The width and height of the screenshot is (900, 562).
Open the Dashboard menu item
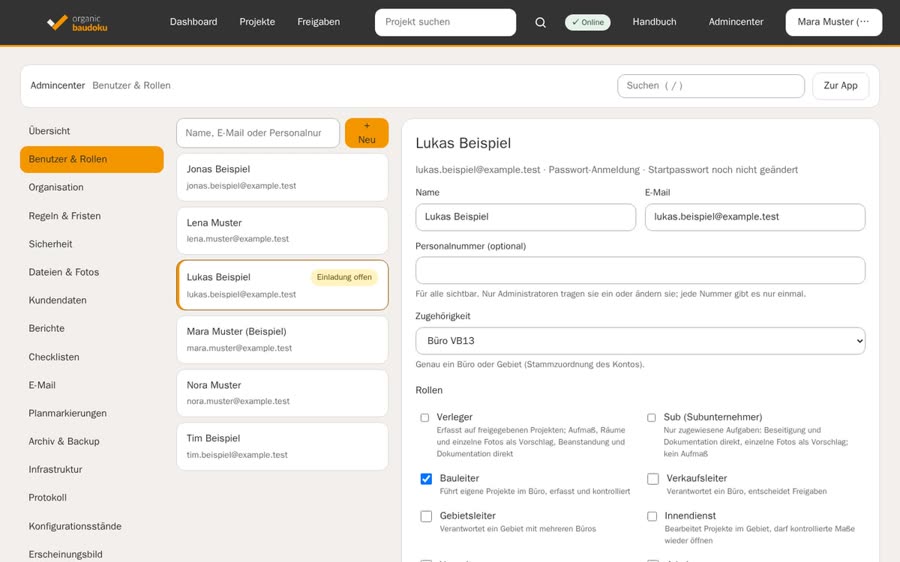coord(193,22)
